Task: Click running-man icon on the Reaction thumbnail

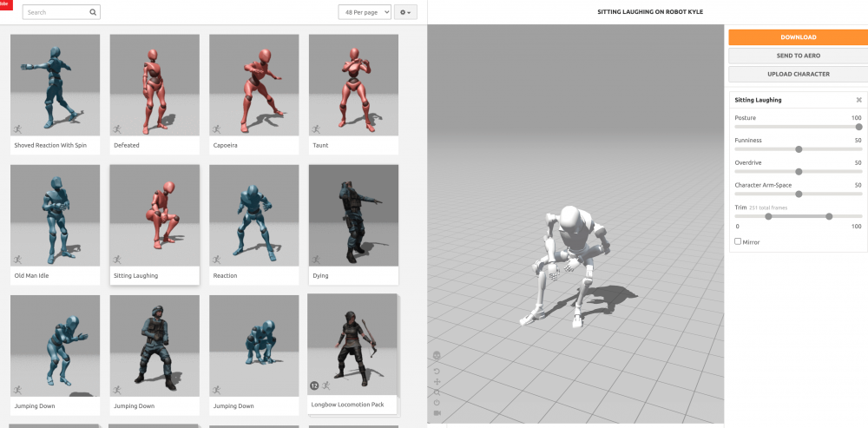Action: pyautogui.click(x=216, y=259)
